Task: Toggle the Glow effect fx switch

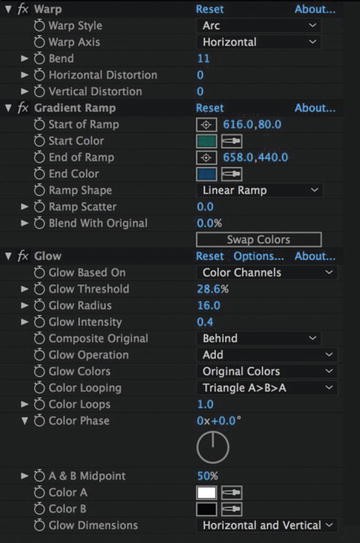Action: click(x=23, y=256)
